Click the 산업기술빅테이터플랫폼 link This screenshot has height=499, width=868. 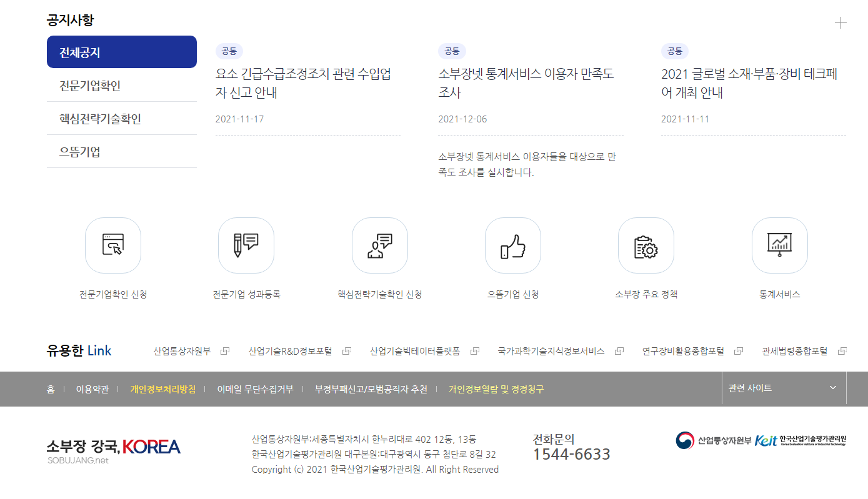415,351
